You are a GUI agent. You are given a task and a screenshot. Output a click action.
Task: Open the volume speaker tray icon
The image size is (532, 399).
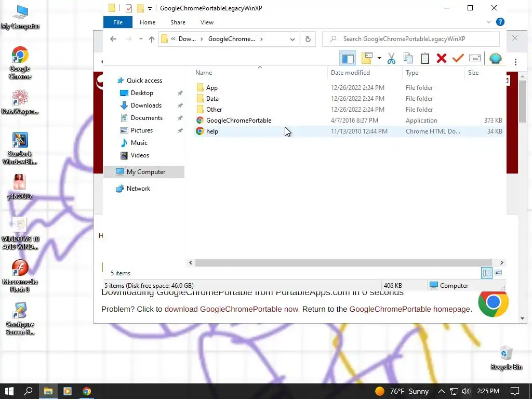[x=466, y=391]
